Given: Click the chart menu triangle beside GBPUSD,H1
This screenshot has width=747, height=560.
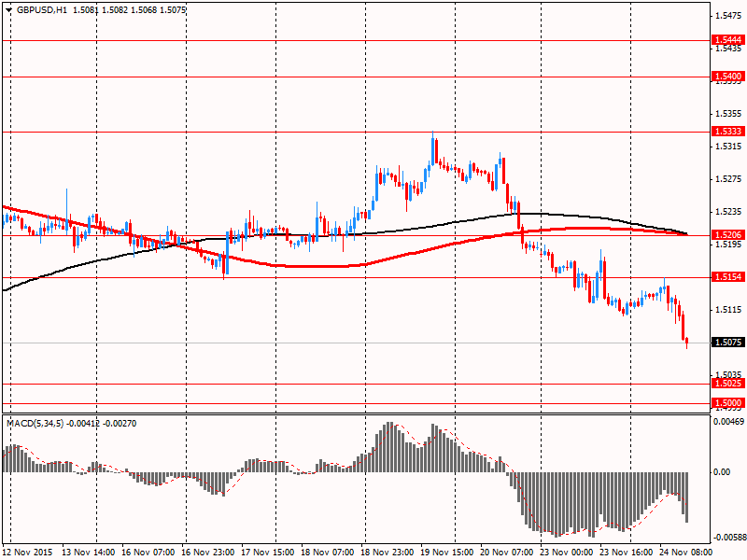Looking at the screenshot, I should click(x=8, y=10).
